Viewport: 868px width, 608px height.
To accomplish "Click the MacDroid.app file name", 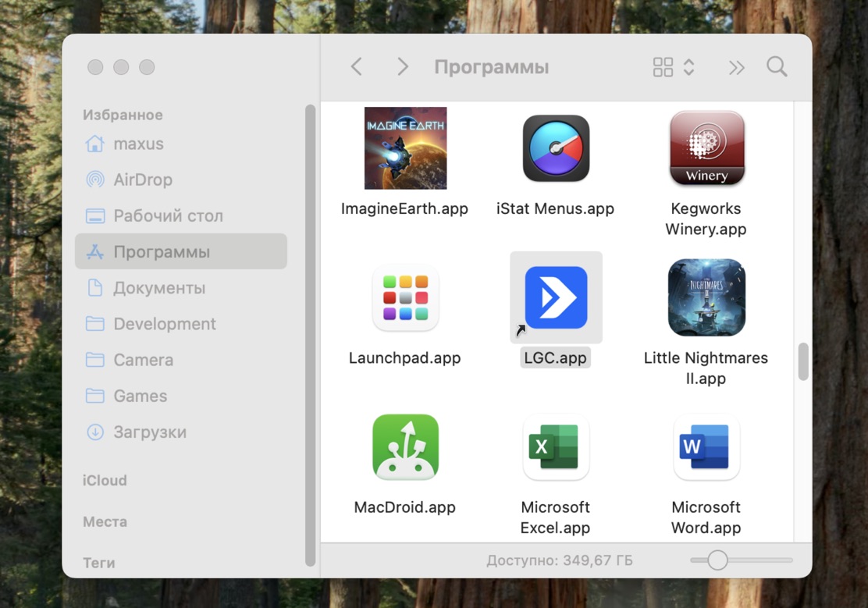I will 404,507.
